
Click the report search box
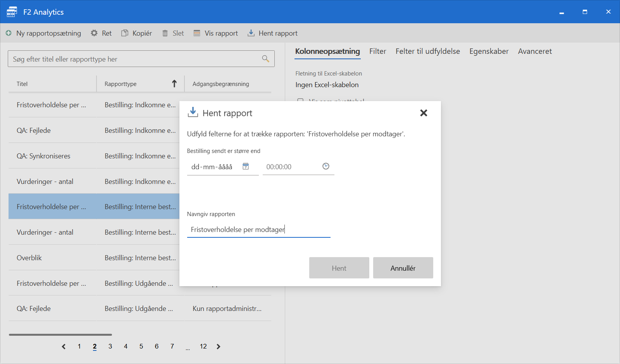click(141, 59)
